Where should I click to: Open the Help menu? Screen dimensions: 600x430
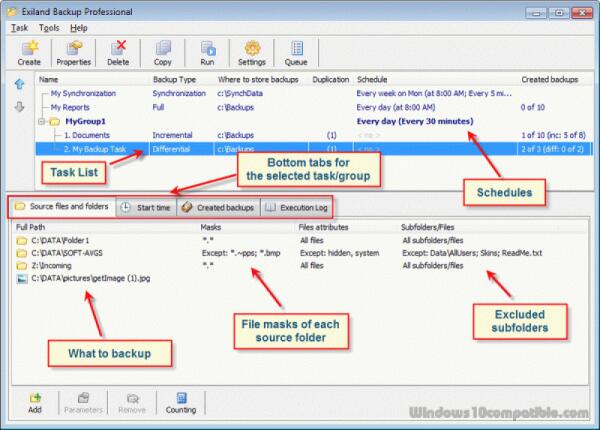[79, 28]
